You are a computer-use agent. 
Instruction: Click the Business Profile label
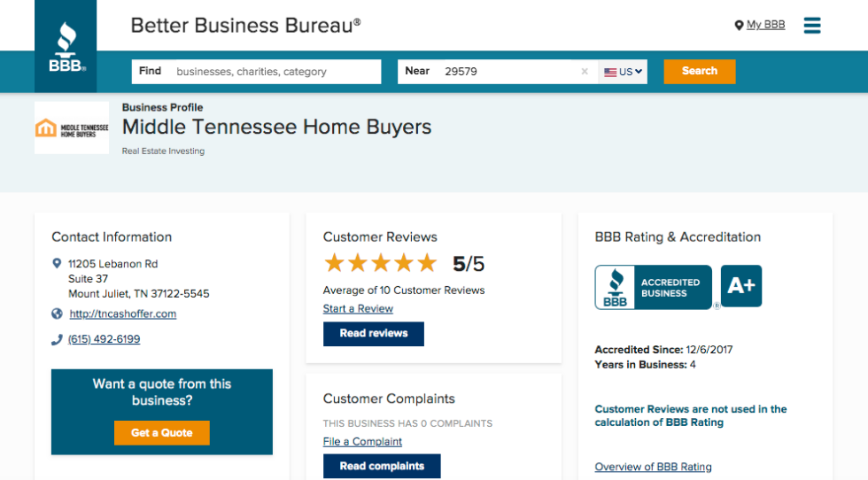tap(162, 107)
